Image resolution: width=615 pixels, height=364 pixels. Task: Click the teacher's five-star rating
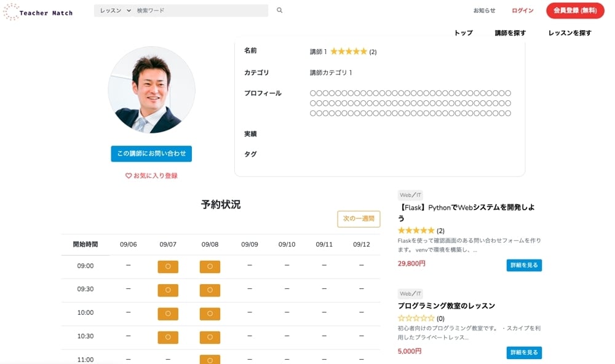click(x=349, y=52)
